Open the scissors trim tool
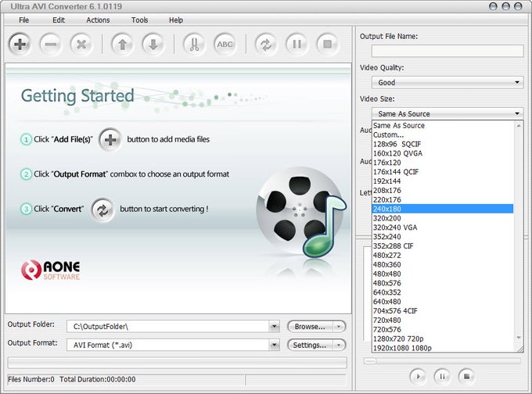532x394 pixels. click(194, 44)
